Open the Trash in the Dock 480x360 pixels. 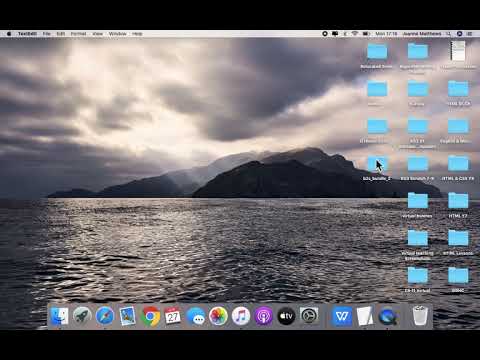[420, 316]
